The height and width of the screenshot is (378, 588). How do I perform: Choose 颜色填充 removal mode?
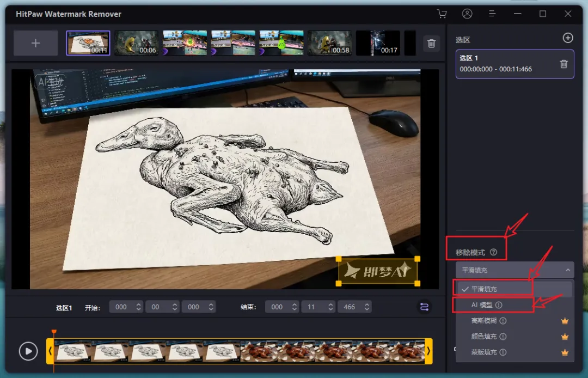pyautogui.click(x=515, y=337)
